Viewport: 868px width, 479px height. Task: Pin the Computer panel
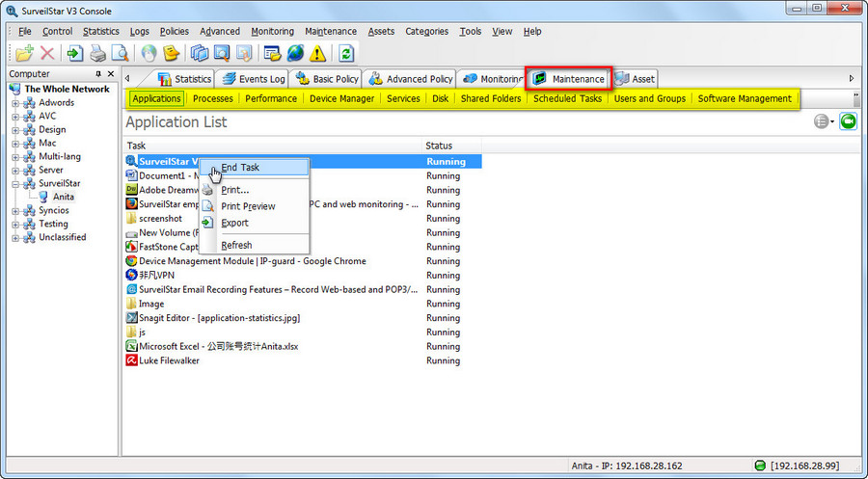98,73
